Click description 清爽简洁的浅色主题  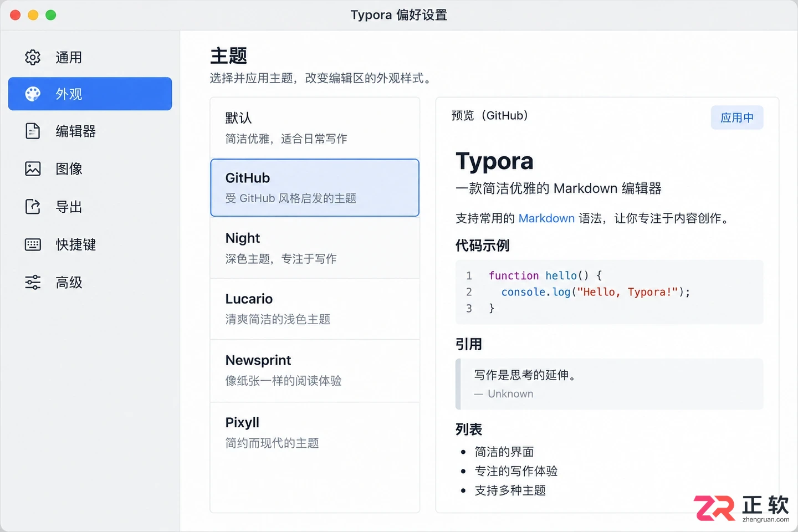point(278,319)
